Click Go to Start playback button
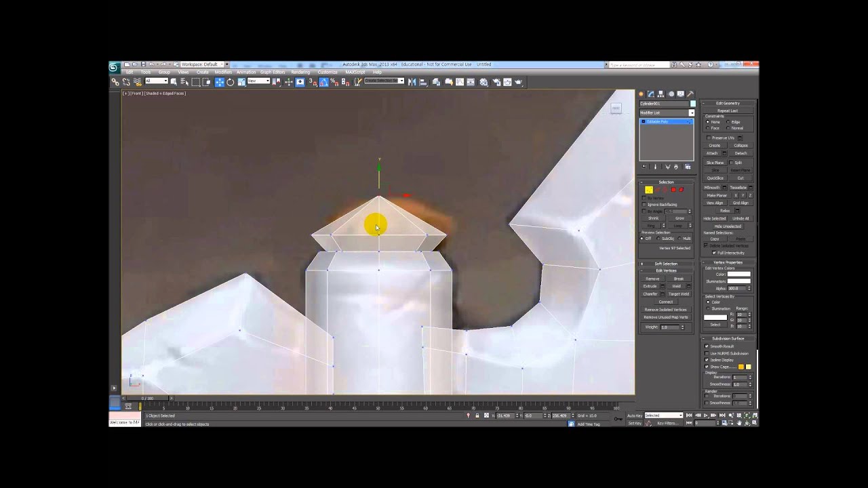Viewport: 868px width, 488px height. (x=689, y=415)
